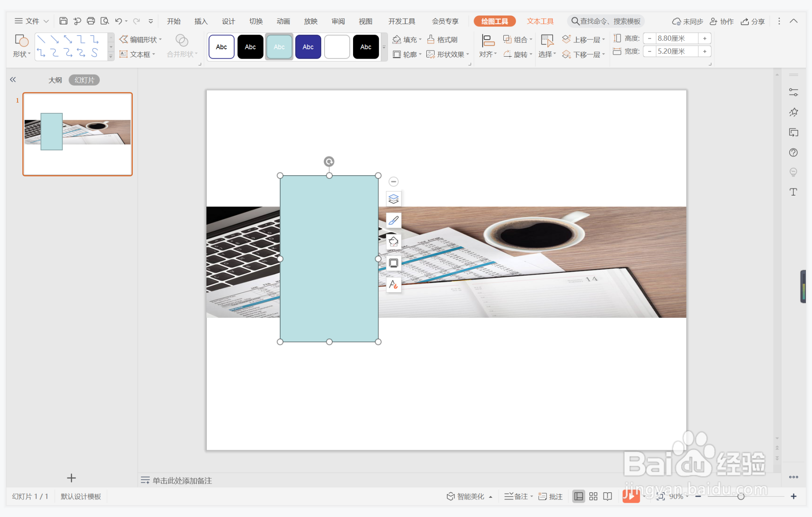This screenshot has height=517, width=812.
Task: Click the 分享 share button
Action: click(x=753, y=21)
